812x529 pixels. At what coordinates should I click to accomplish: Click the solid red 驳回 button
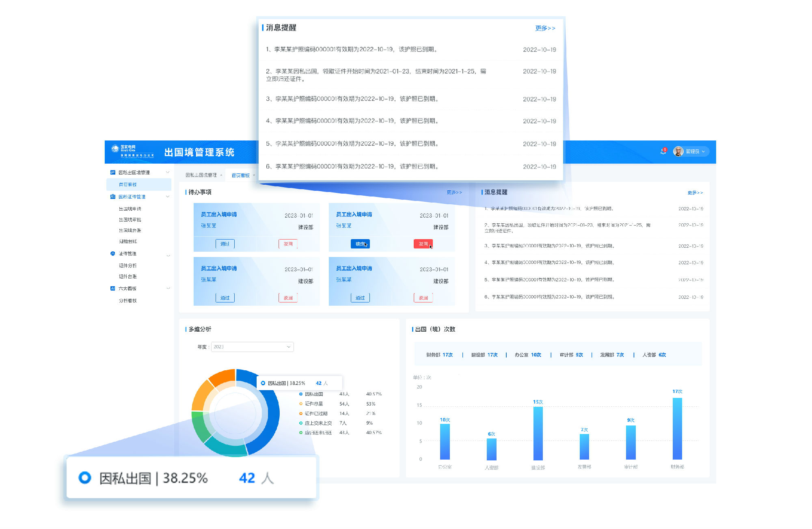(x=423, y=244)
